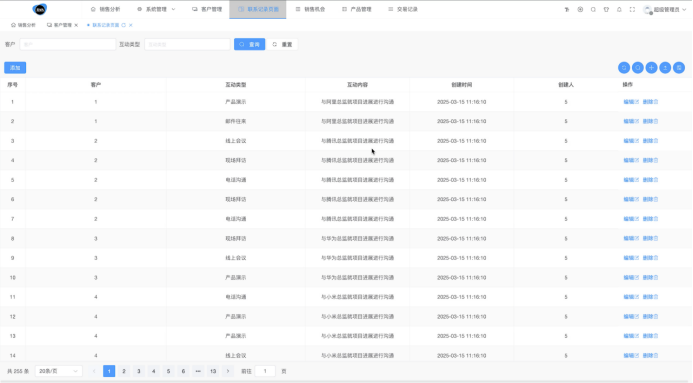Open the 20条/页 page size dropdown
Screen dimensions: 693x383
[x=58, y=371]
